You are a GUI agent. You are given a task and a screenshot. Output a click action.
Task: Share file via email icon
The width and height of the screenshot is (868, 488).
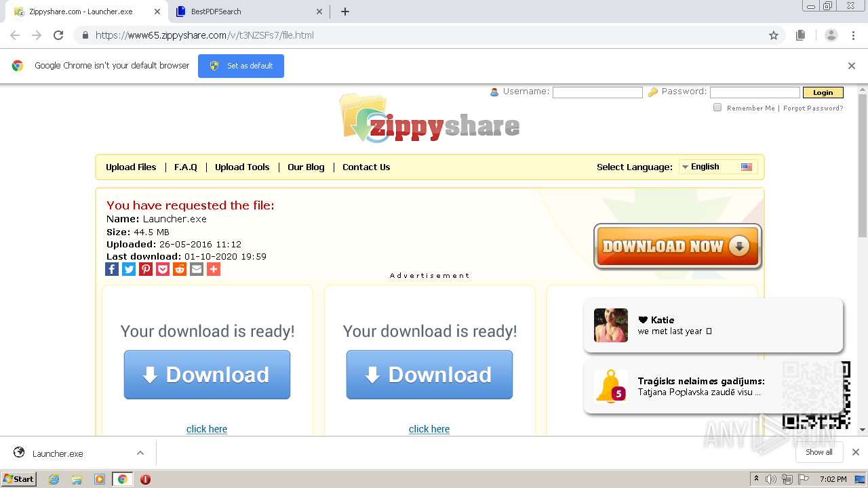pyautogui.click(x=197, y=269)
